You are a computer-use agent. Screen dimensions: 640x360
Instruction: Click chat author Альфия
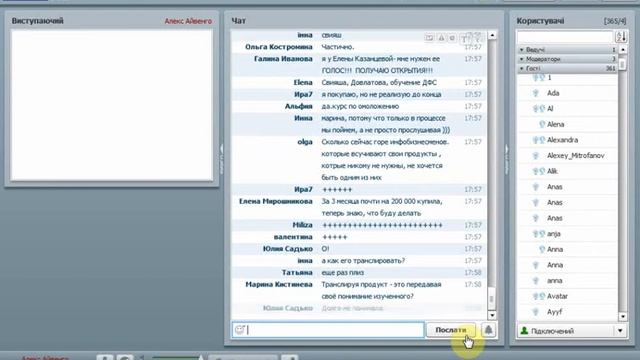298,106
